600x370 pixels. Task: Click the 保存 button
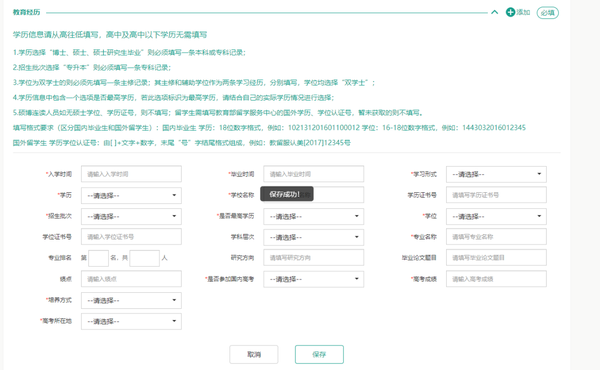click(319, 354)
